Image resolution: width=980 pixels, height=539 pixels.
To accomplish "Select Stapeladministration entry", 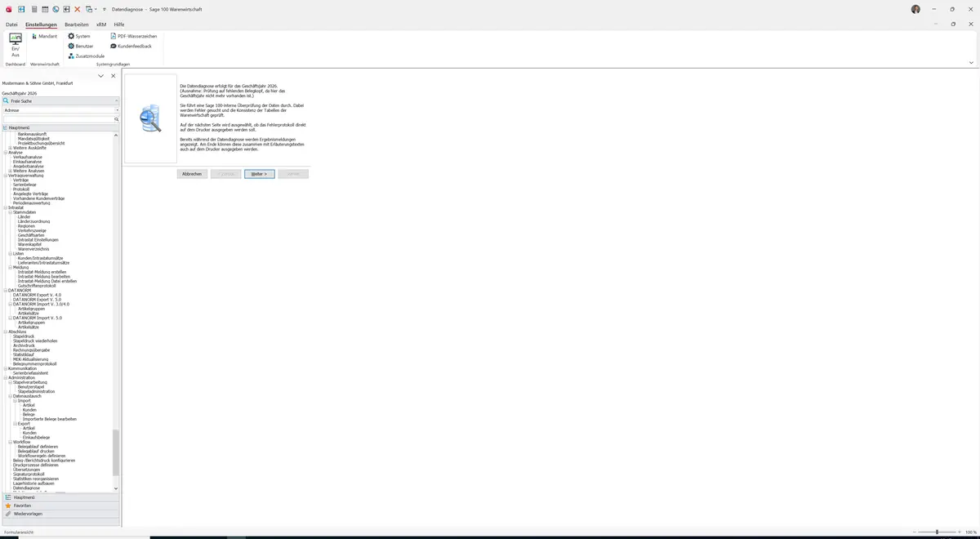I will click(x=37, y=391).
